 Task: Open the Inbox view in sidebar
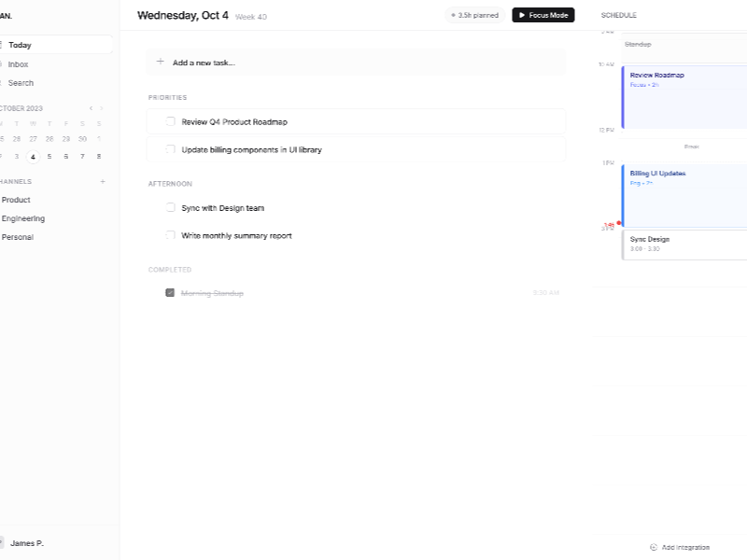pyautogui.click(x=19, y=64)
